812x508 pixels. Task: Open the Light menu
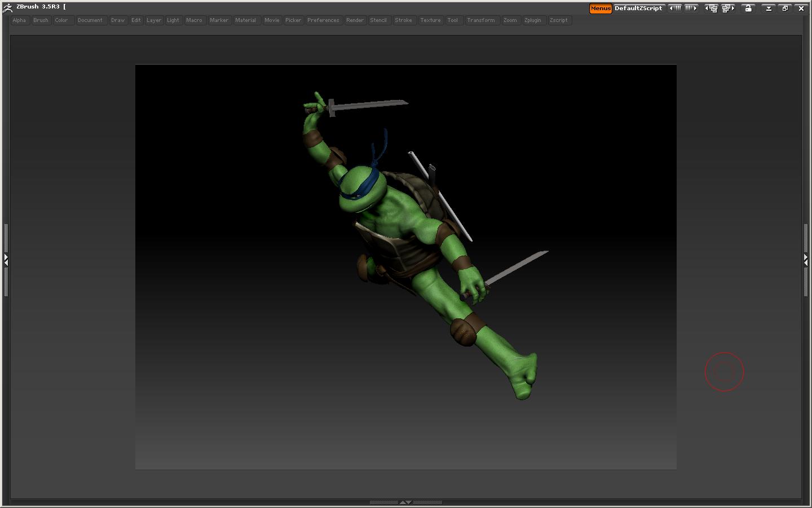[x=173, y=20]
